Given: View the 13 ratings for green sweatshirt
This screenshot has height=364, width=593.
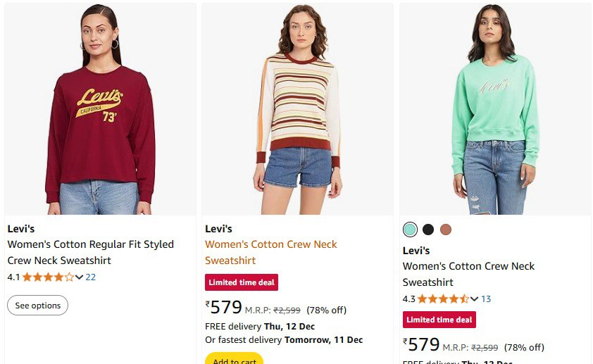Looking at the screenshot, I should [x=486, y=299].
